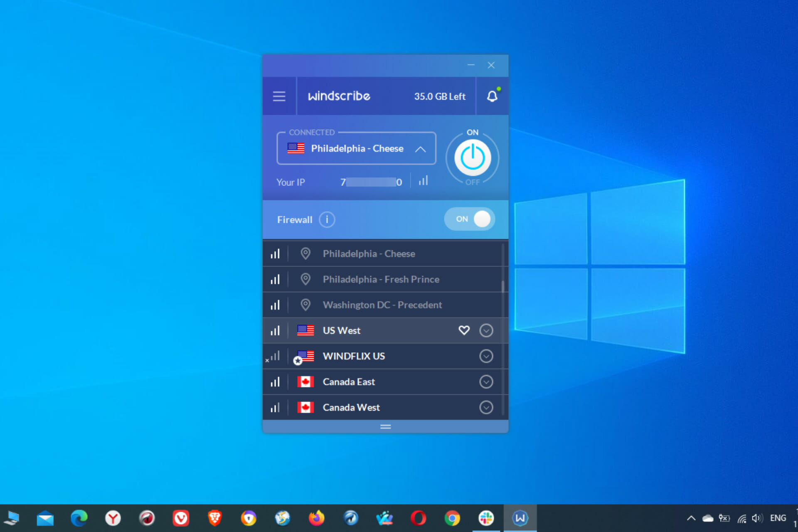Open Vivaldi browser in the taskbar

pos(180,518)
